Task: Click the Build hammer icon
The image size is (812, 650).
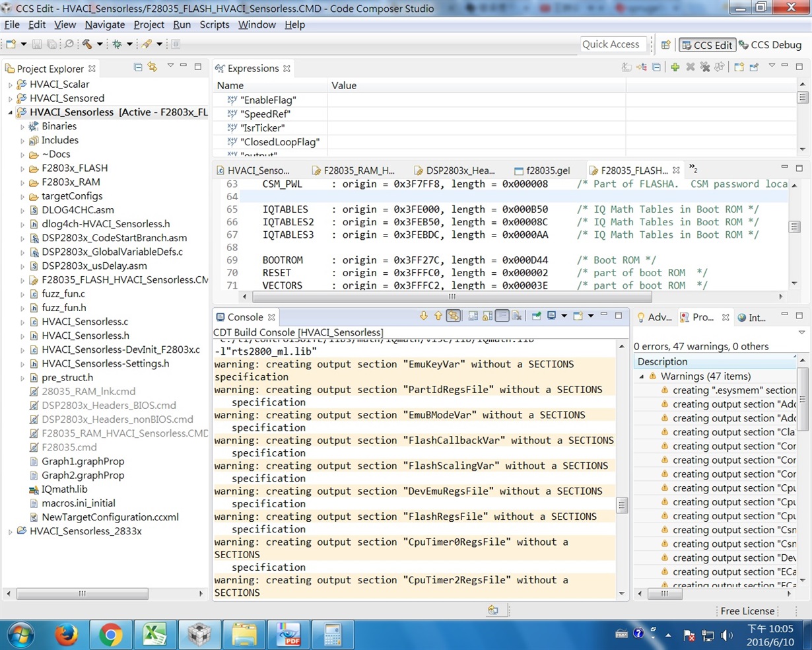Action: coord(87,44)
